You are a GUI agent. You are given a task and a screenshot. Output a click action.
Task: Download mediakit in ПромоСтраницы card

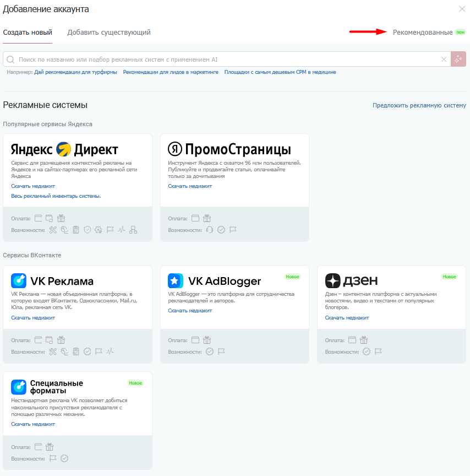[190, 186]
